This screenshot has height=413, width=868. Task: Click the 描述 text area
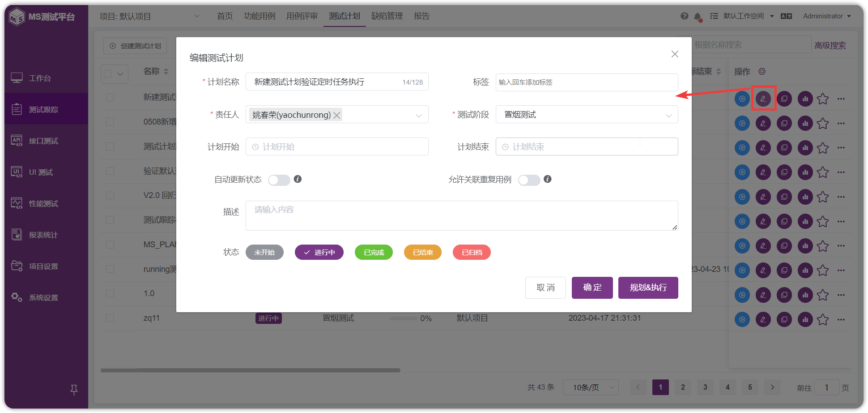(462, 215)
